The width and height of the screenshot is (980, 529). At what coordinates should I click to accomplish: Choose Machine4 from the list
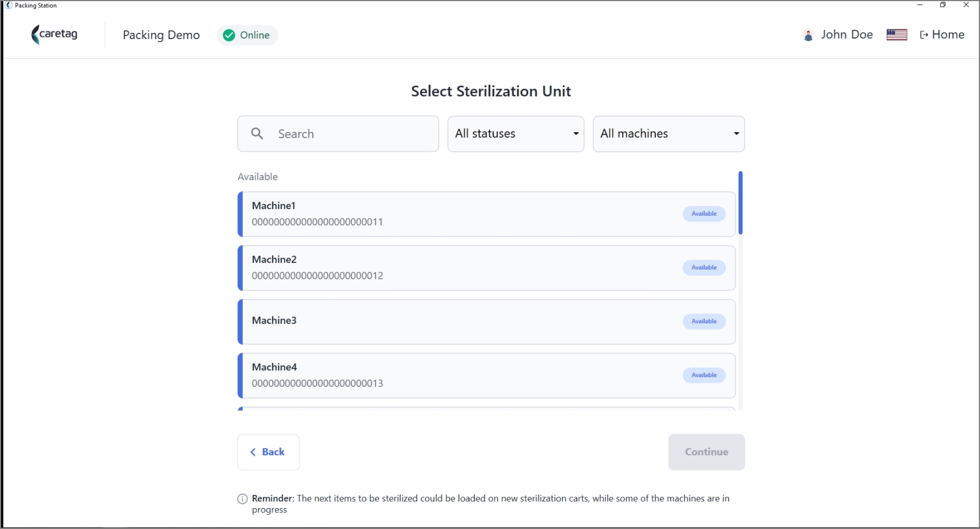point(487,376)
